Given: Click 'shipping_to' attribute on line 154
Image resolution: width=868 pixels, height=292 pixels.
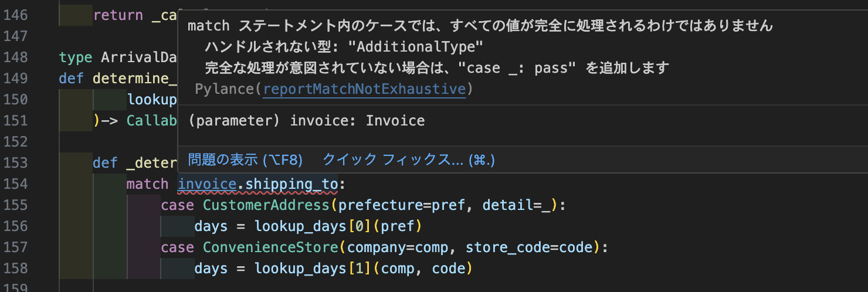Looking at the screenshot, I should [291, 184].
